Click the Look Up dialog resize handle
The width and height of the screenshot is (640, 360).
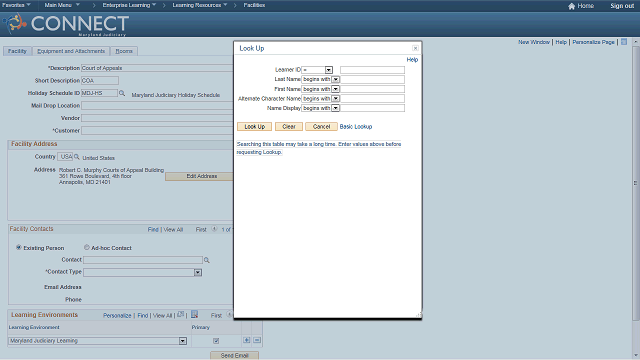tap(418, 315)
